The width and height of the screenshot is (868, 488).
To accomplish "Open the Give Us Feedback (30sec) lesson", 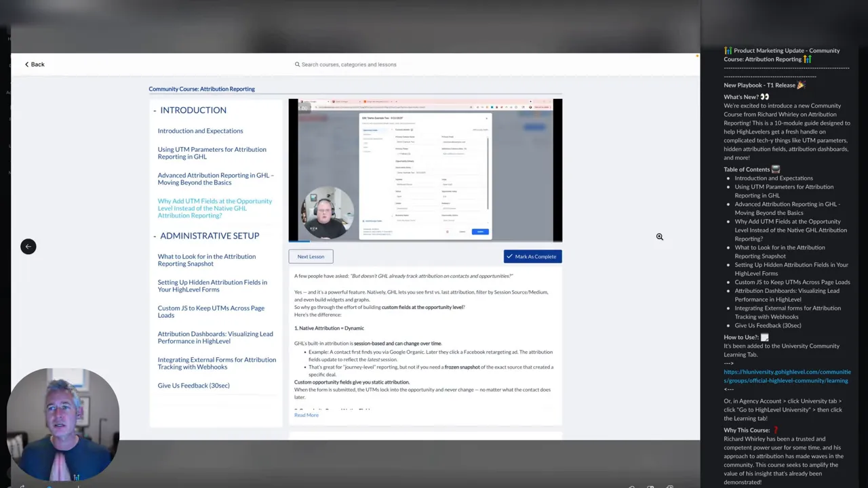I will [193, 385].
